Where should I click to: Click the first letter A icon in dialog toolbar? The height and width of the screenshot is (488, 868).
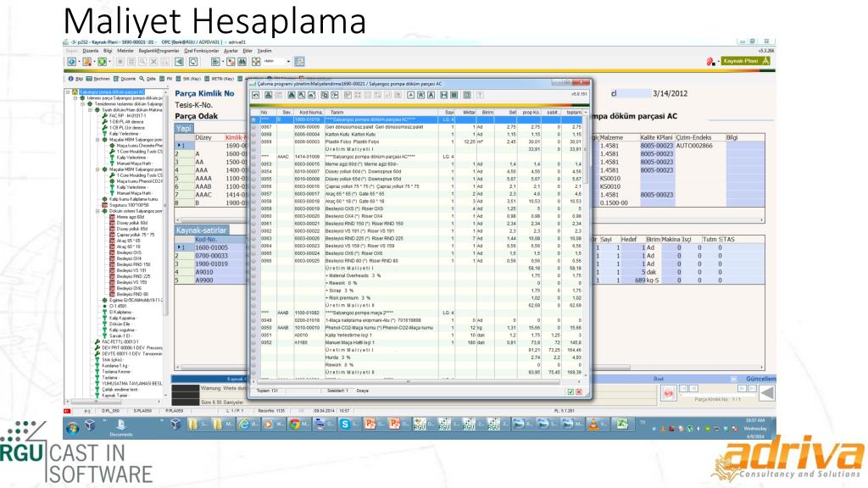tap(411, 95)
